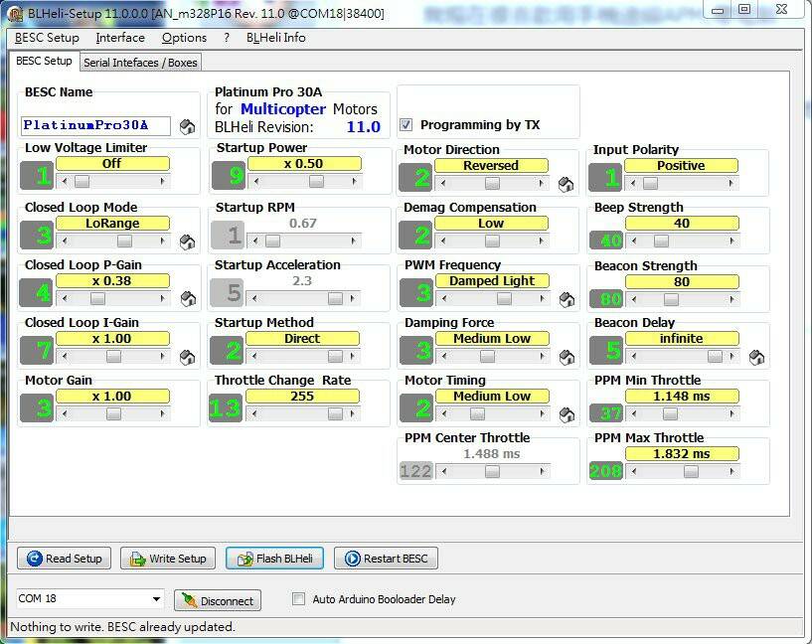The height and width of the screenshot is (644, 812).
Task: Click the Motor Direction slider thumb
Action: [x=492, y=183]
